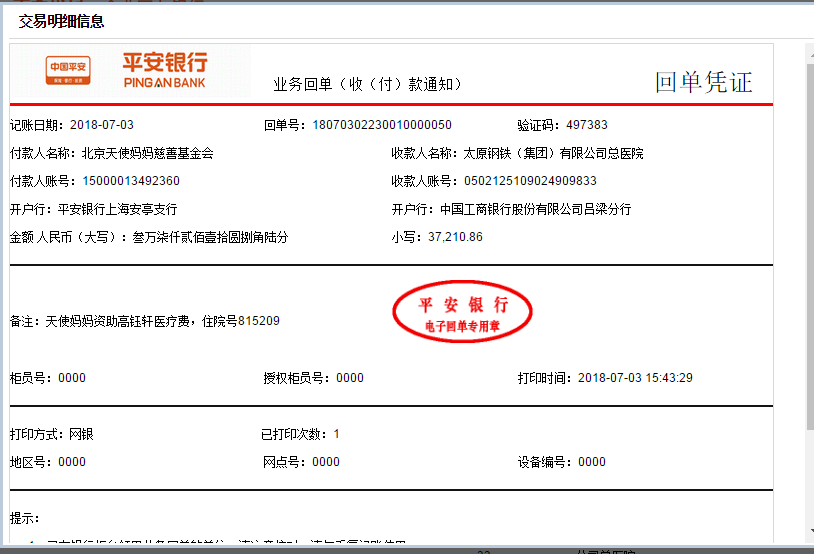Viewport: 814px width, 554px height.
Task: Click payee name 太原钢铁（集团）有限公司总医院
Action: click(553, 153)
